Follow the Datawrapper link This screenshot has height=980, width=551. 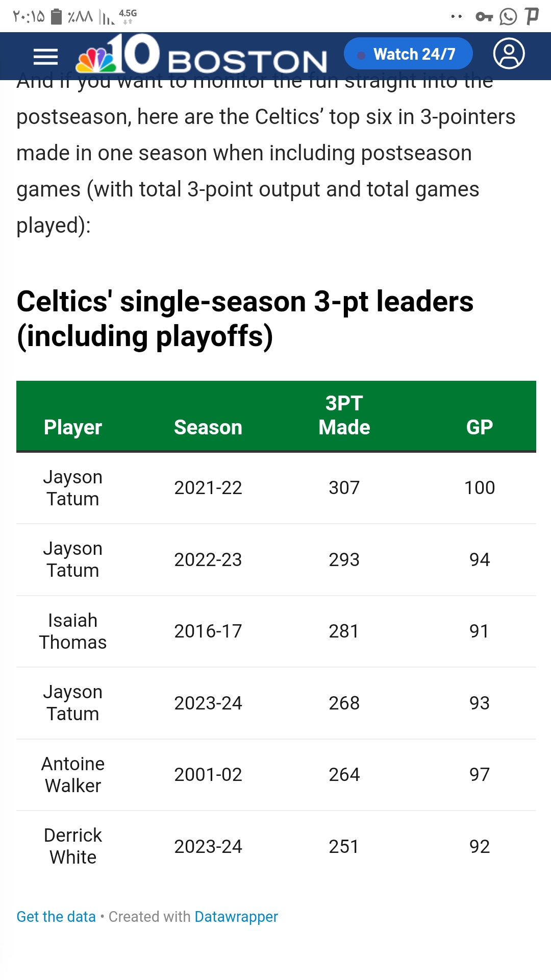[236, 917]
